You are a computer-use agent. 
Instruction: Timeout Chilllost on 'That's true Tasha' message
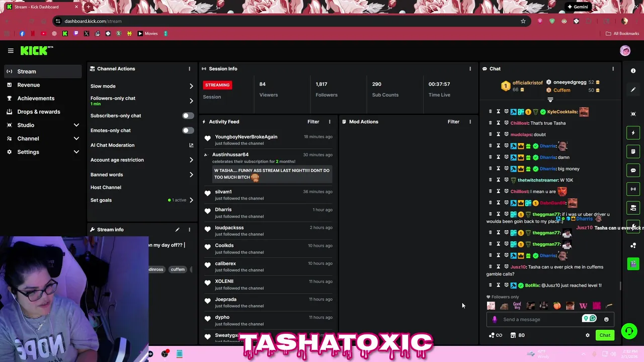(x=498, y=123)
